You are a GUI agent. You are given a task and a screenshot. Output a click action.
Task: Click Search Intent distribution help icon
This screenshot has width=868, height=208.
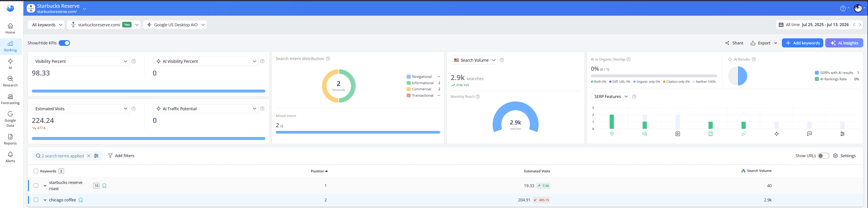(328, 59)
